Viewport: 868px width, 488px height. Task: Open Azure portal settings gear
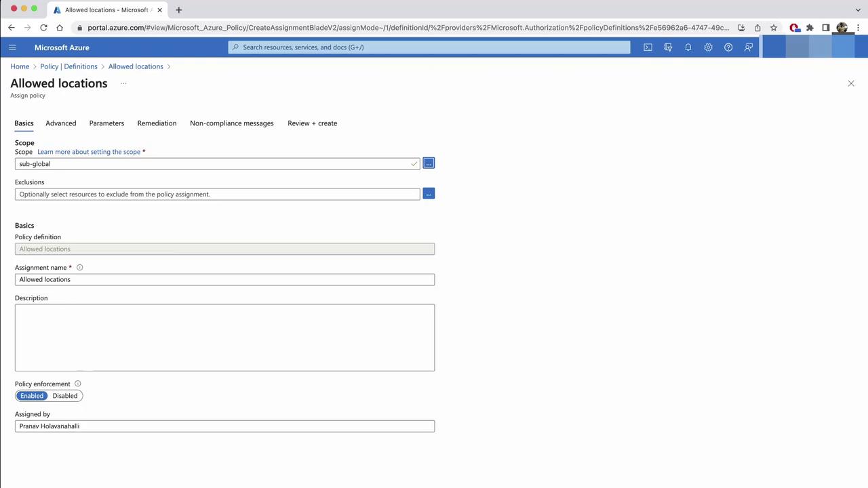(x=708, y=47)
